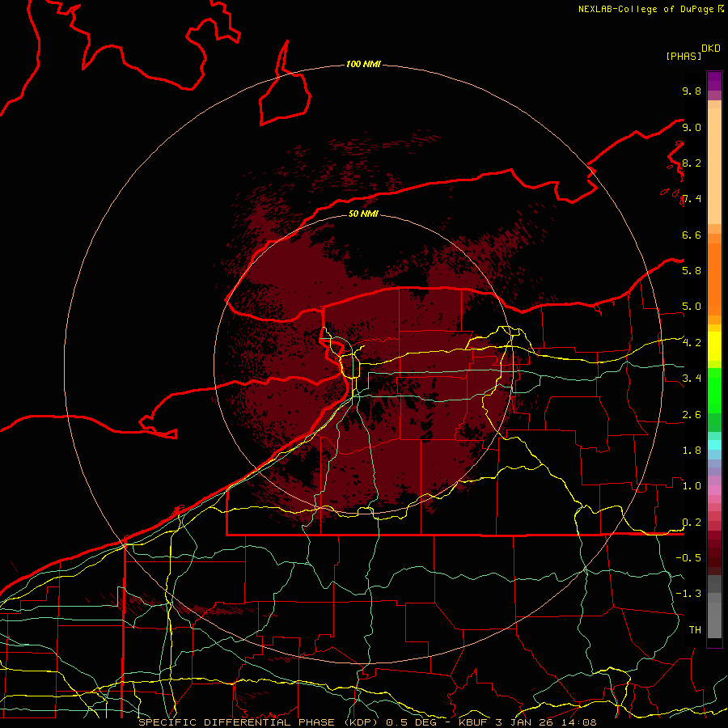The width and height of the screenshot is (728, 728).
Task: Click the 7.4 scale value
Action: (692, 199)
